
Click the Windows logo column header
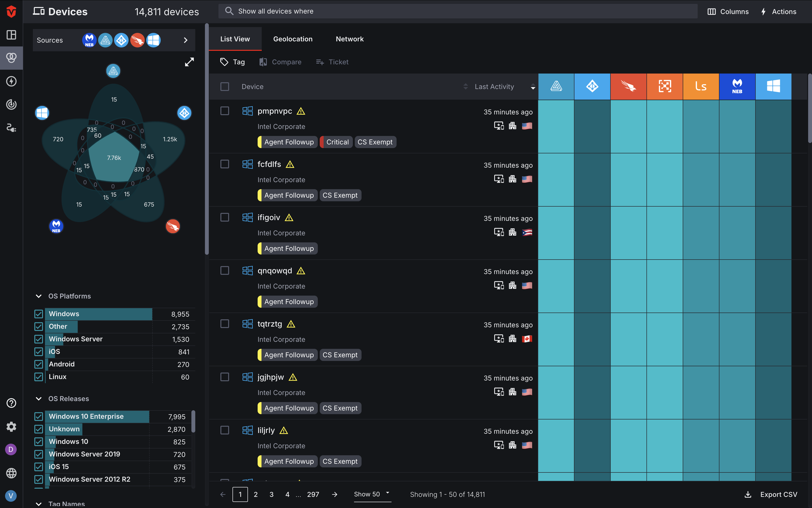point(773,86)
